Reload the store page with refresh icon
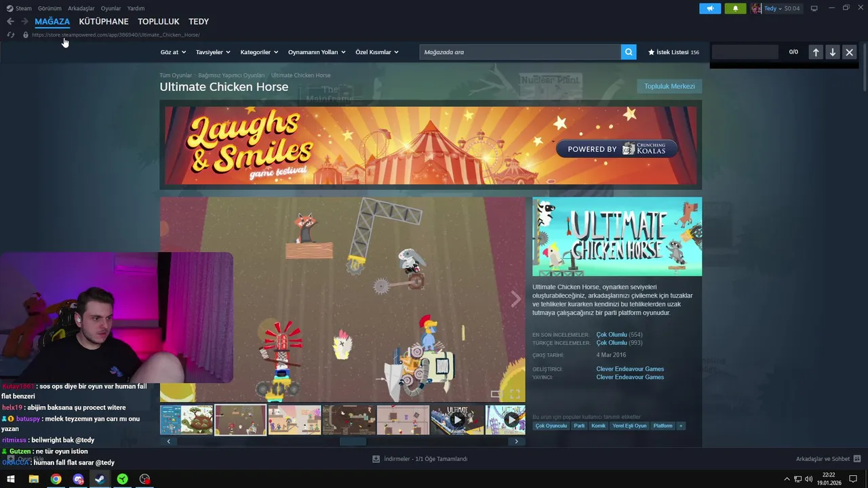This screenshot has width=868, height=488. click(10, 35)
